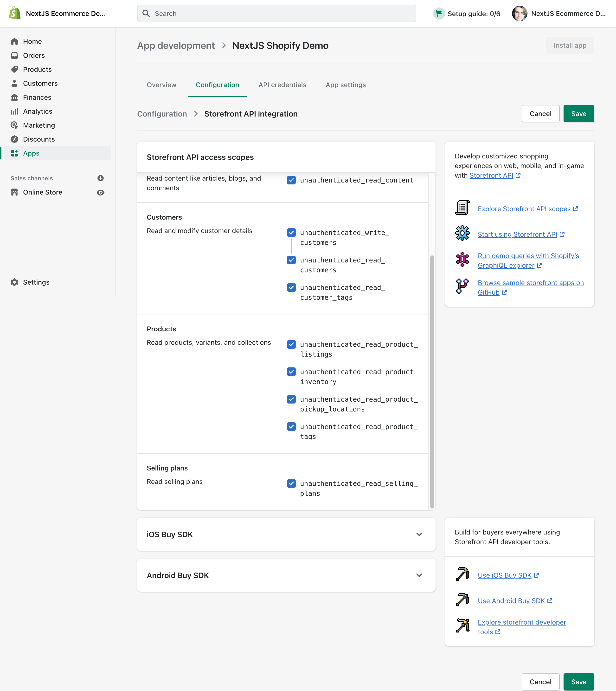Screen dimensions: 616x691
Task: Click the Discounts sidebar icon
Action: pos(15,139)
